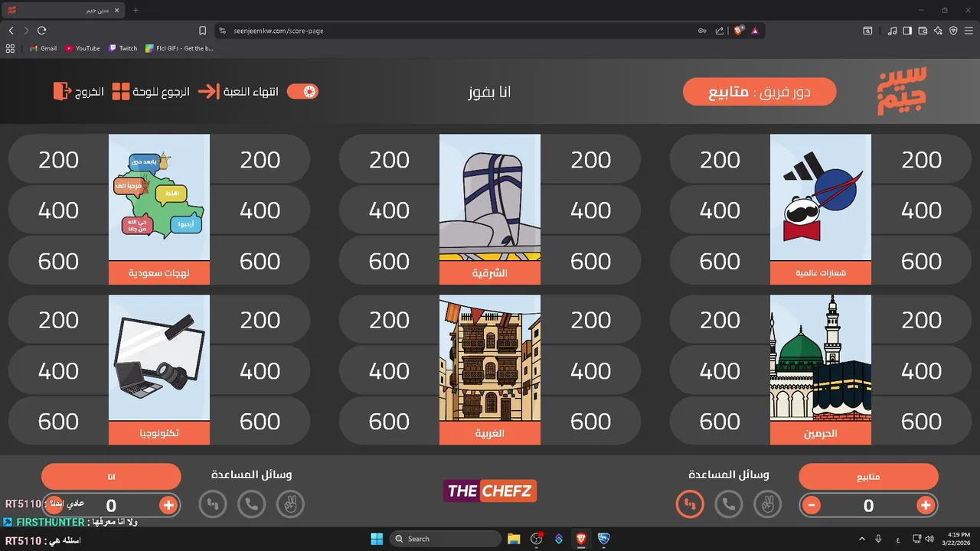Open the Brave playlist music-note icon
The image size is (980, 551).
[892, 31]
